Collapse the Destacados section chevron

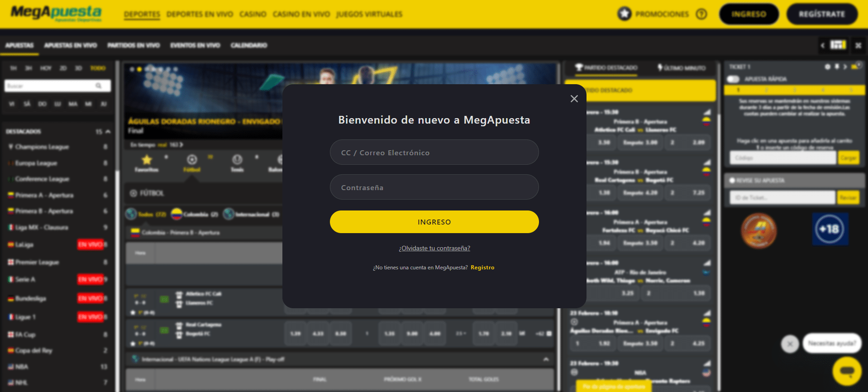[108, 131]
